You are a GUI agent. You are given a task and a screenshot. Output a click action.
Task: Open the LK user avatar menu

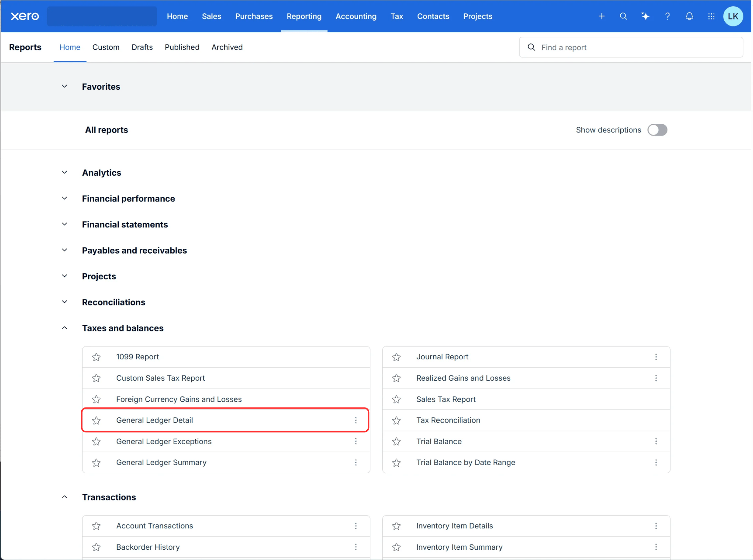click(x=733, y=16)
